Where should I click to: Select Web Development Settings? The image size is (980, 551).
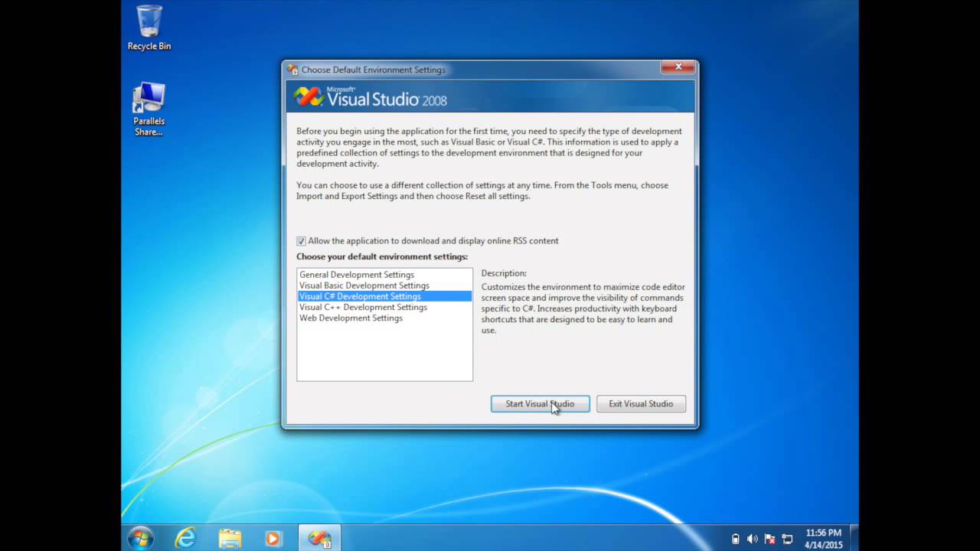coord(384,318)
